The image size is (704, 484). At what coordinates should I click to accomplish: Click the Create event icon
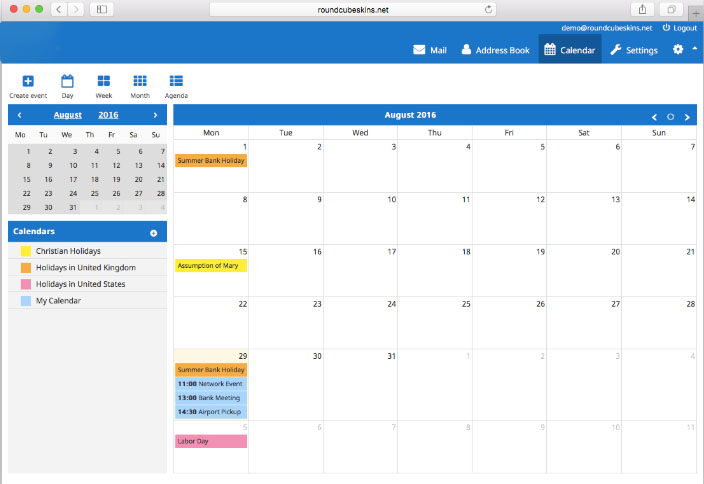pos(28,82)
